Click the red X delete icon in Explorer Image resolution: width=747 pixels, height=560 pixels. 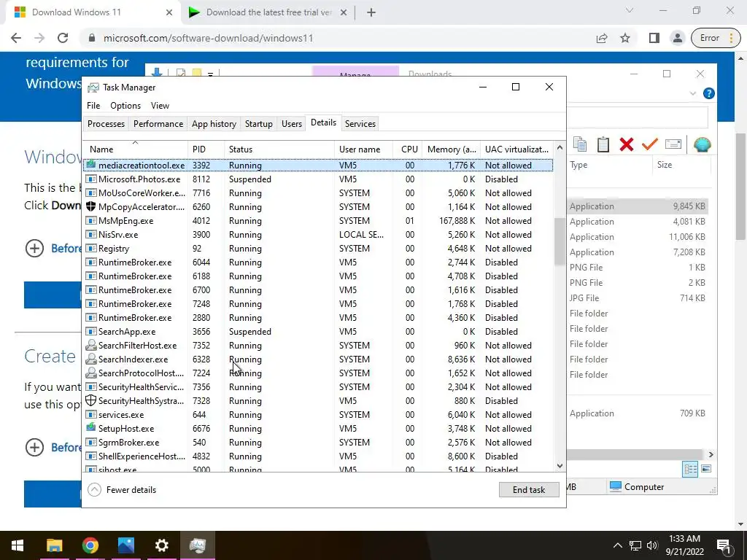[x=627, y=144]
